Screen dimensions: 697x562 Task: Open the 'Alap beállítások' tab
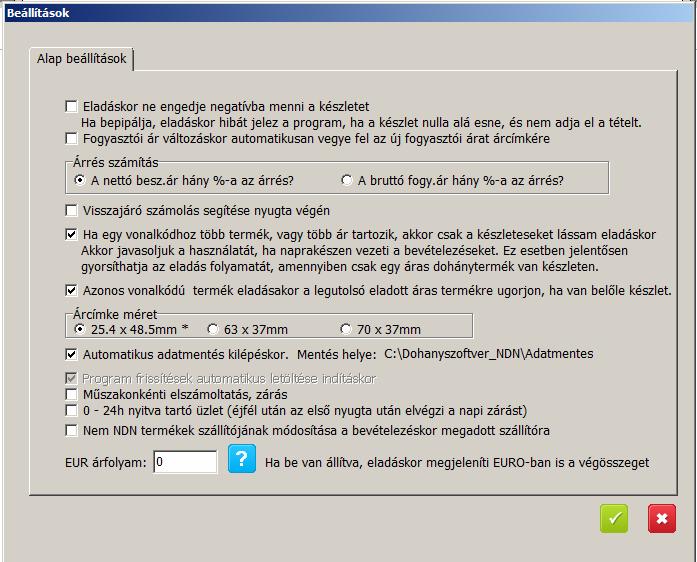click(82, 59)
